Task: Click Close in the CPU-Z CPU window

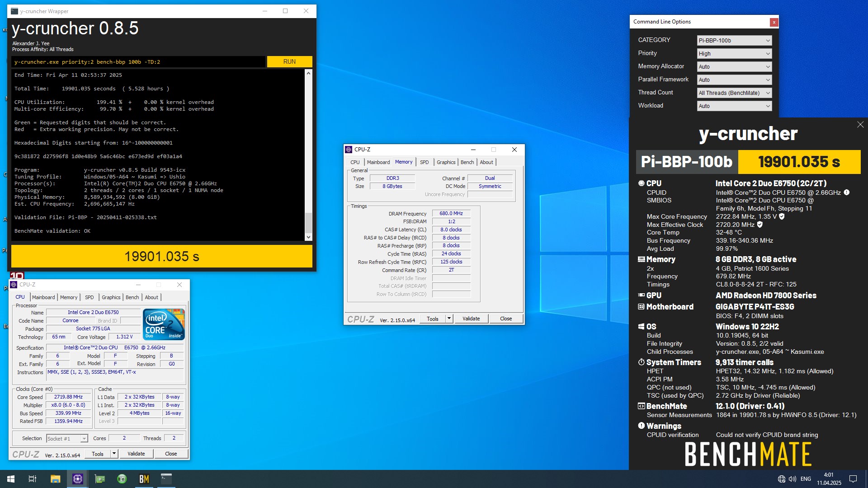Action: click(171, 454)
